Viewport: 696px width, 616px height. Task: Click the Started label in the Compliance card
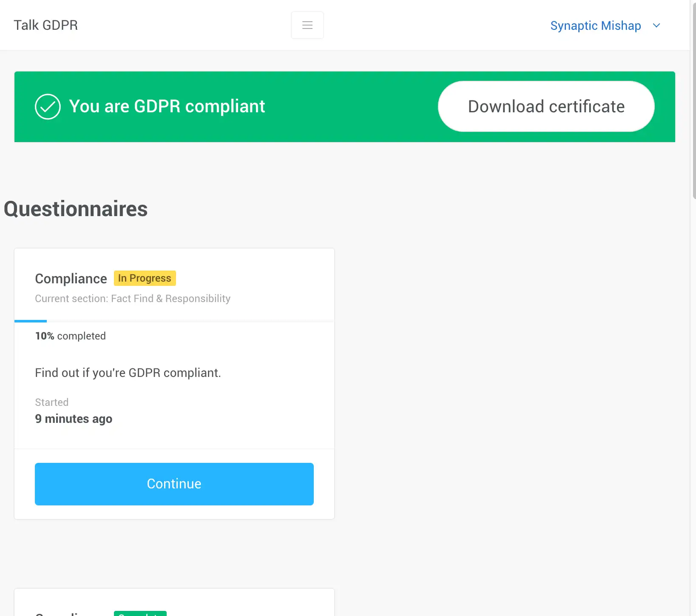(x=51, y=402)
